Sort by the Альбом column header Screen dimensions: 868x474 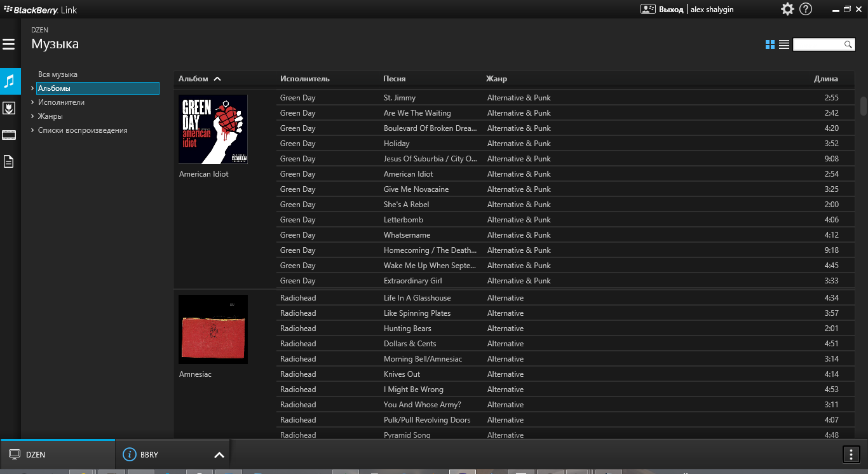pos(193,79)
